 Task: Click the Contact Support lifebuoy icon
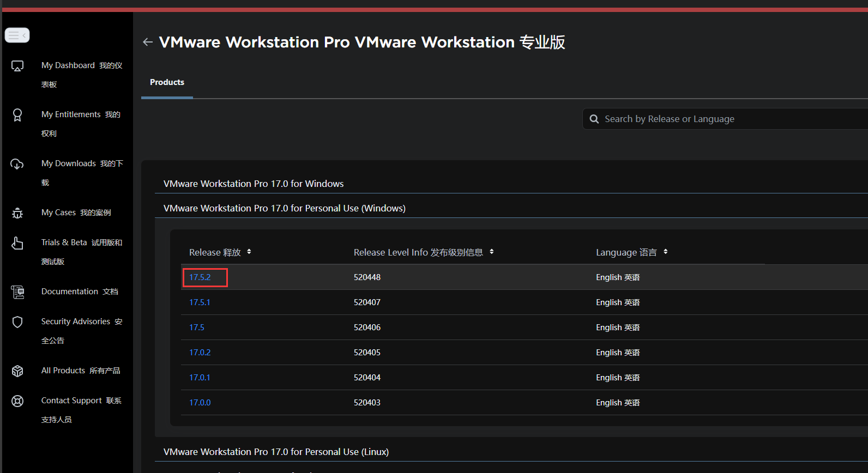17,401
